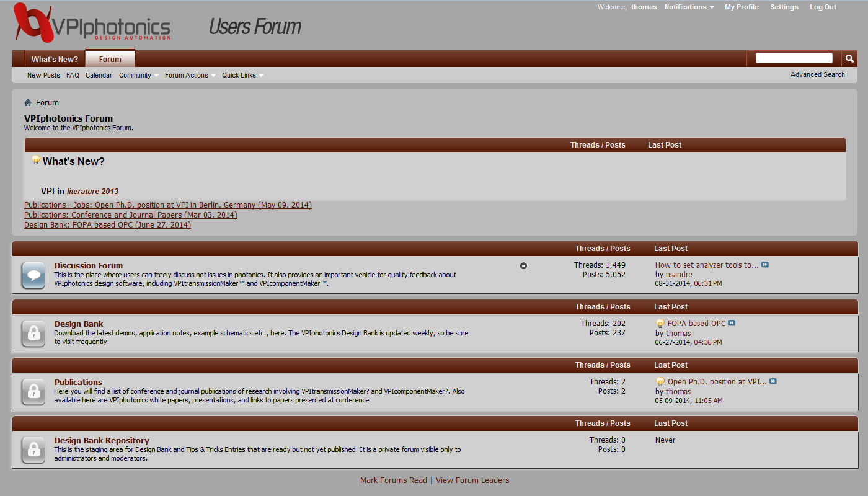868x496 pixels.
Task: Click the thomas username in the welcome bar
Action: pos(644,7)
